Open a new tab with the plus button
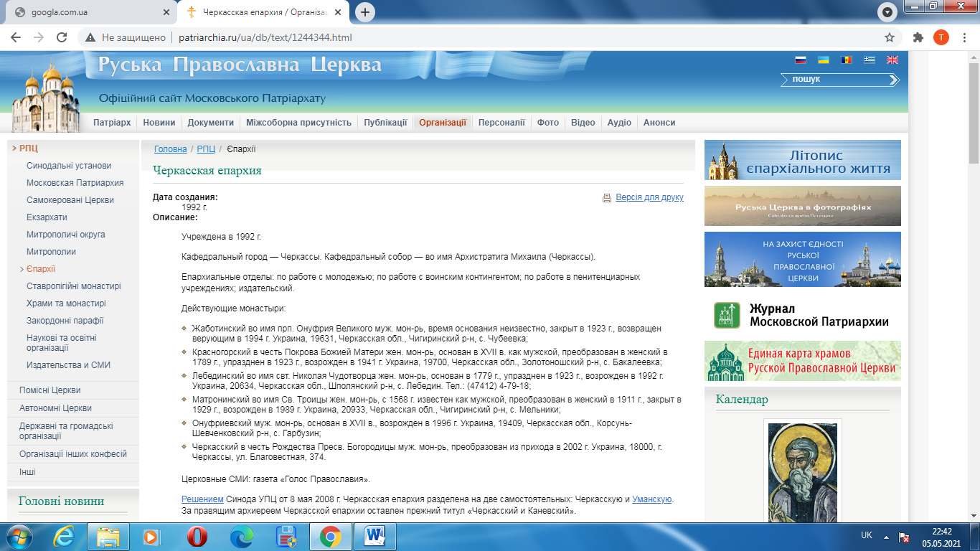The image size is (980, 551). [x=366, y=12]
